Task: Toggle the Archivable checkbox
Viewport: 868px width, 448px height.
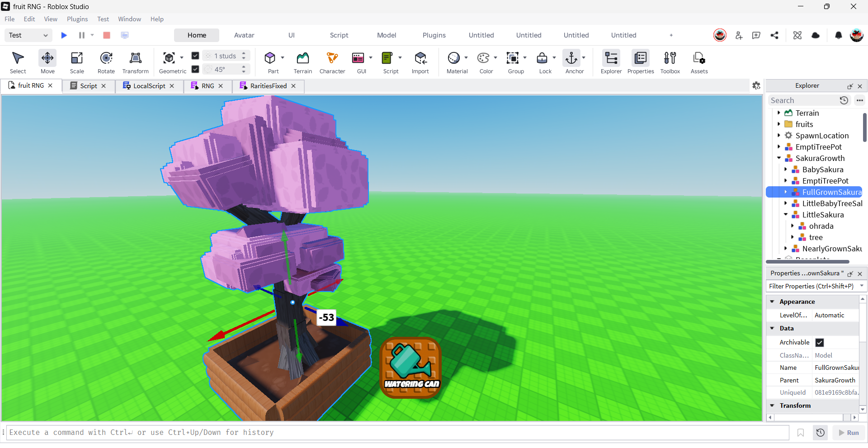Action: click(x=820, y=342)
